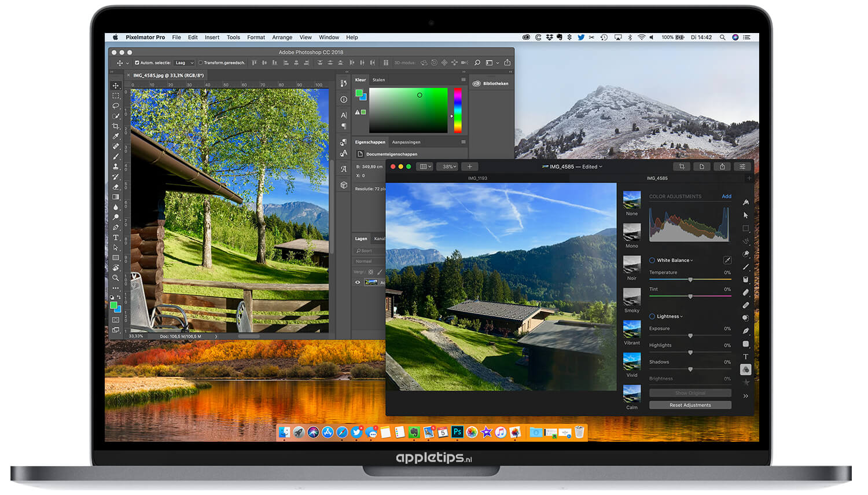Viewport: 868px width, 495px height.
Task: Select the Eyedropper tool in Photoshop toolbar
Action: click(x=116, y=136)
